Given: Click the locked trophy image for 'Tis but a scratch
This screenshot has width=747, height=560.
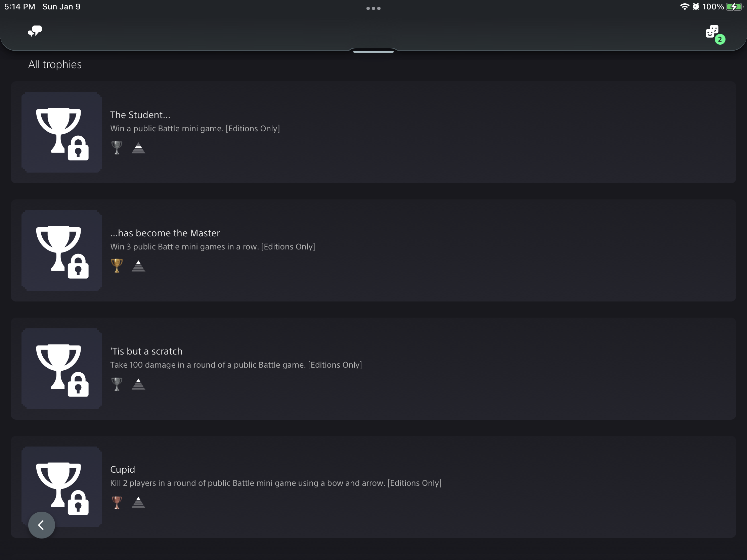Looking at the screenshot, I should (x=62, y=369).
